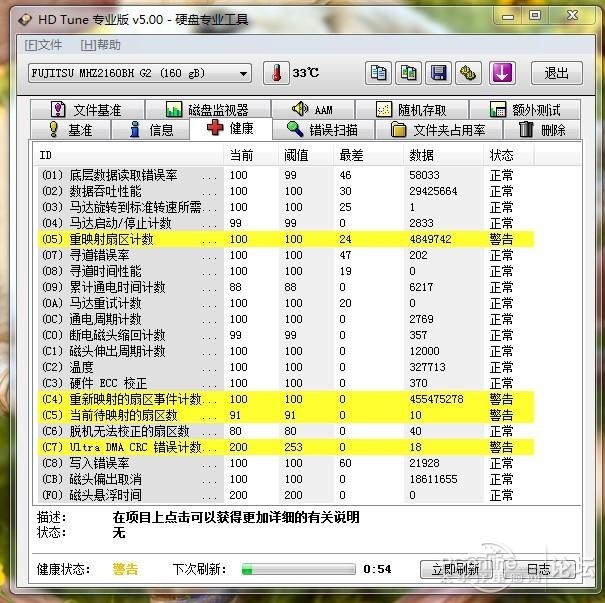This screenshot has width=605, height=603.
Task: Click the 日志 log button
Action: (x=538, y=569)
